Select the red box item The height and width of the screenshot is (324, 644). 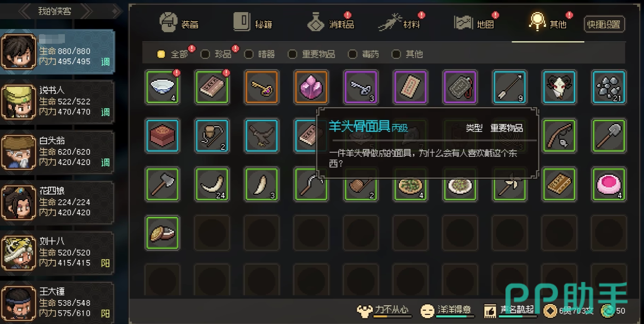[x=162, y=136]
